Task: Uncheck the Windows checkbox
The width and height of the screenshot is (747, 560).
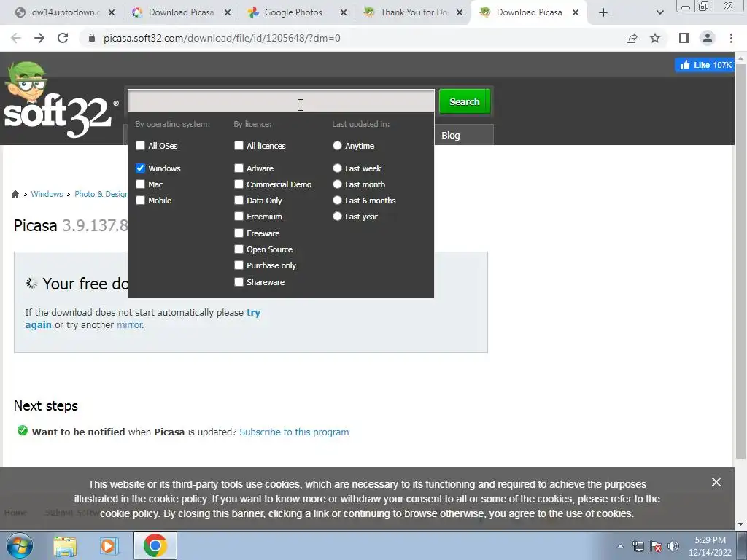Action: [140, 168]
